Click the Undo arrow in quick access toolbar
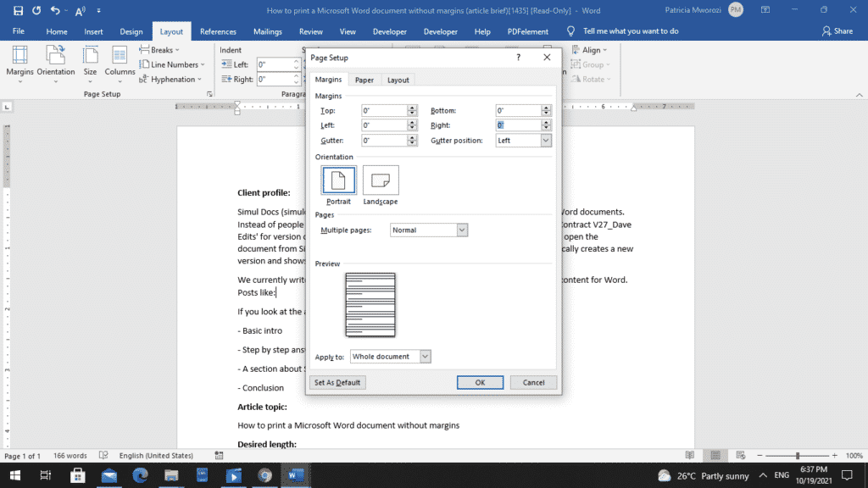Viewport: 868px width, 488px height. coord(55,10)
